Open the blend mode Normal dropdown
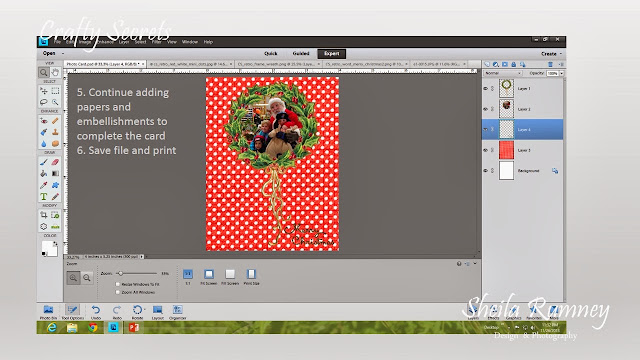Viewport: 640px width, 360px height. (x=503, y=73)
